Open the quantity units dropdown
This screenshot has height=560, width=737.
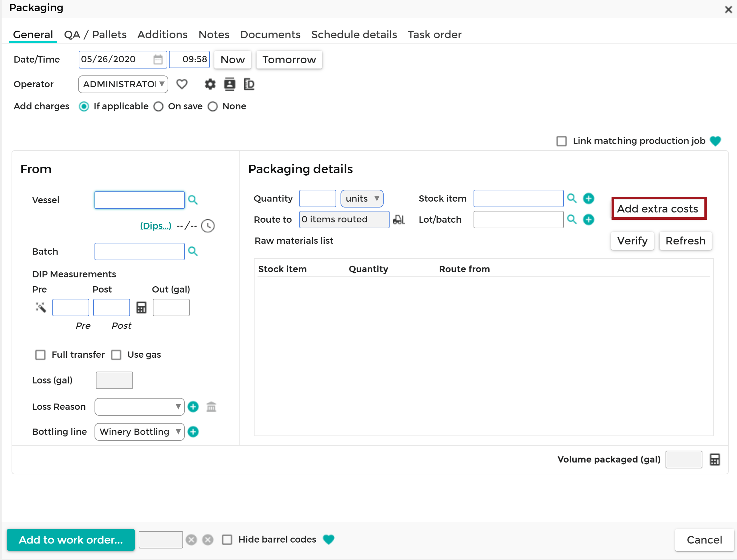point(362,199)
